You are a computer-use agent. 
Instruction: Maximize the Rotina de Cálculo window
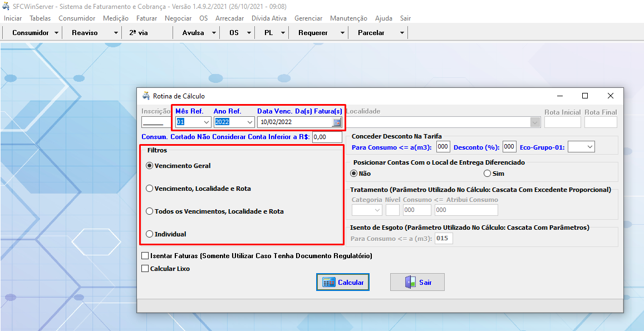tap(585, 96)
